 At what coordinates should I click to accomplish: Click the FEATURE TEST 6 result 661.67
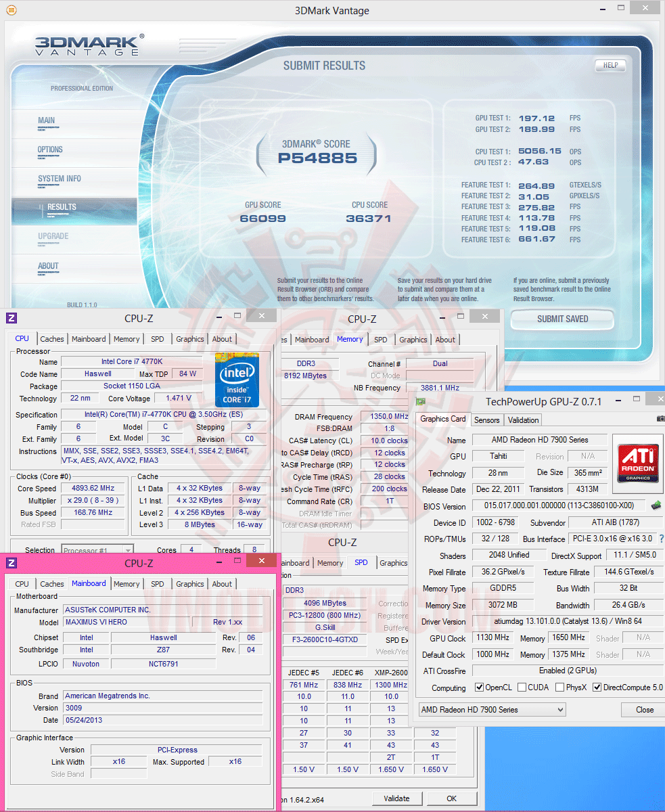536,240
